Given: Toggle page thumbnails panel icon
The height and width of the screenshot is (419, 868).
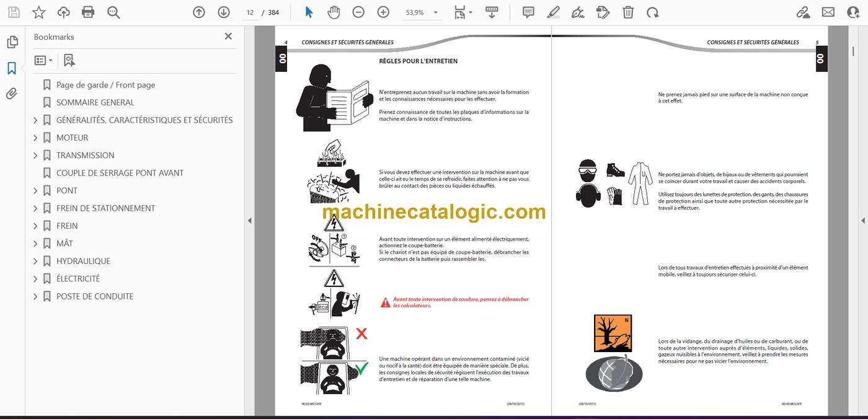Looking at the screenshot, I should pyautogui.click(x=12, y=42).
